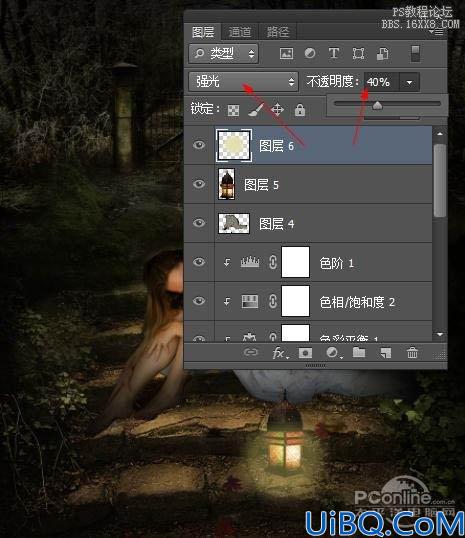Hide 色阶 1 visibility eye
Image resolution: width=465 pixels, height=538 pixels.
tap(199, 262)
